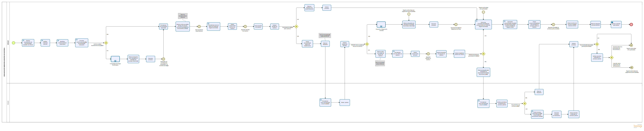Select timer event 'Após assinatura do(a) Reitor(a)'

[x=199, y=27]
